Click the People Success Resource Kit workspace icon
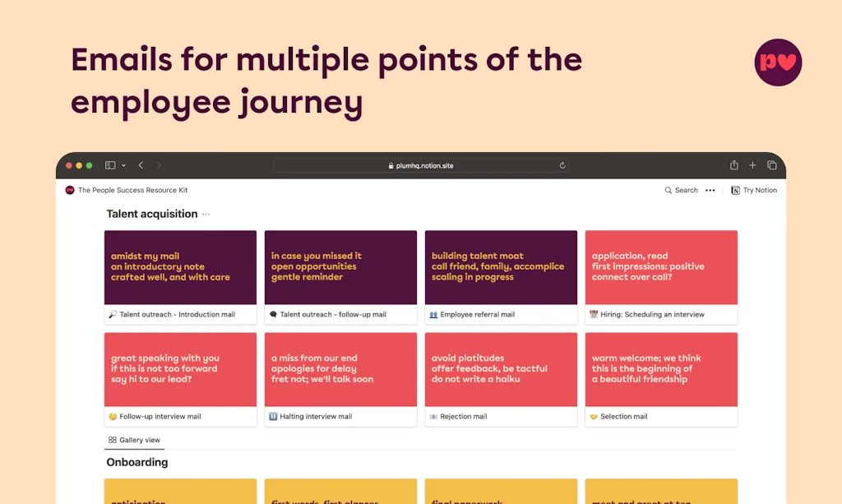This screenshot has height=504, width=842. [70, 190]
